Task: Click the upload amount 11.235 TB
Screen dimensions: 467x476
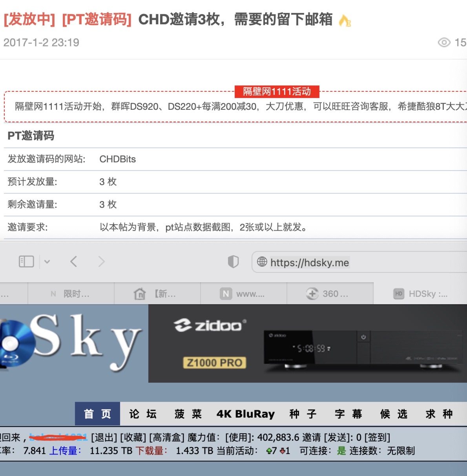Action: point(111,451)
